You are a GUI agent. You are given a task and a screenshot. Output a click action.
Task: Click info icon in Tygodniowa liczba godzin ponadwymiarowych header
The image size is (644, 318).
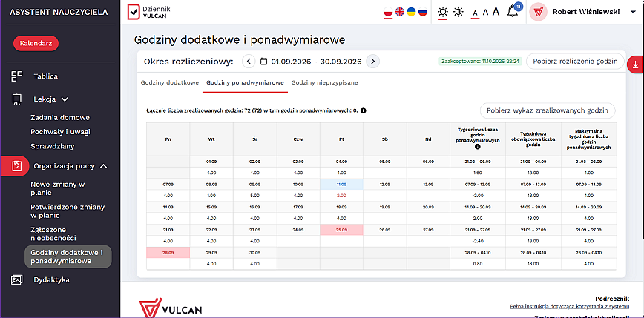tap(477, 147)
